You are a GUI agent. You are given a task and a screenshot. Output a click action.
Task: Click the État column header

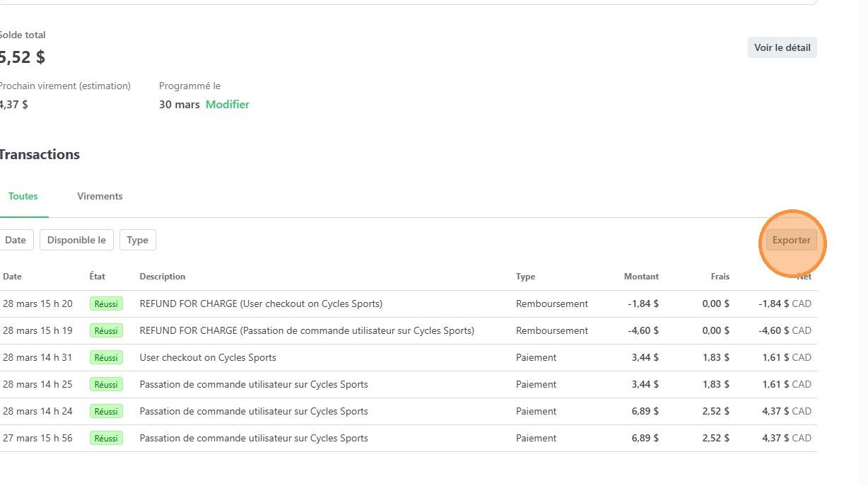pyautogui.click(x=98, y=277)
